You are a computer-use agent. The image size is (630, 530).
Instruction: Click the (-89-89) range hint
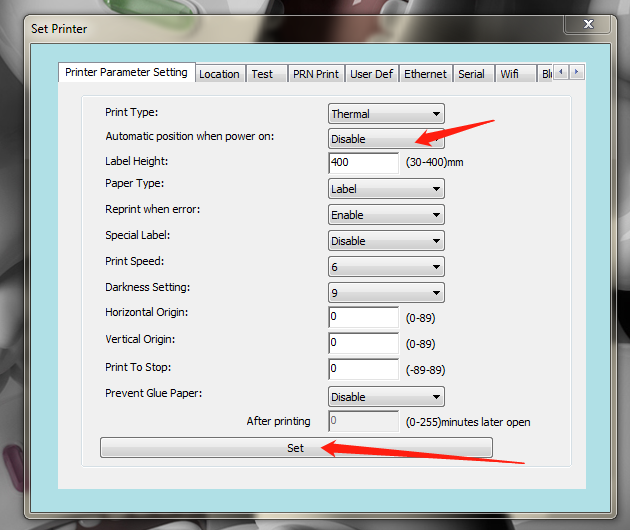pos(425,370)
